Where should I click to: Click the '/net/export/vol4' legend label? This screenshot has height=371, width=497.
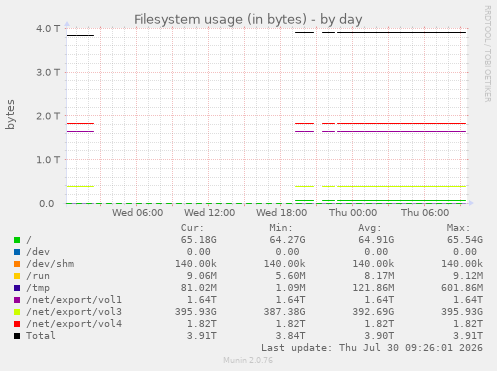click(74, 324)
